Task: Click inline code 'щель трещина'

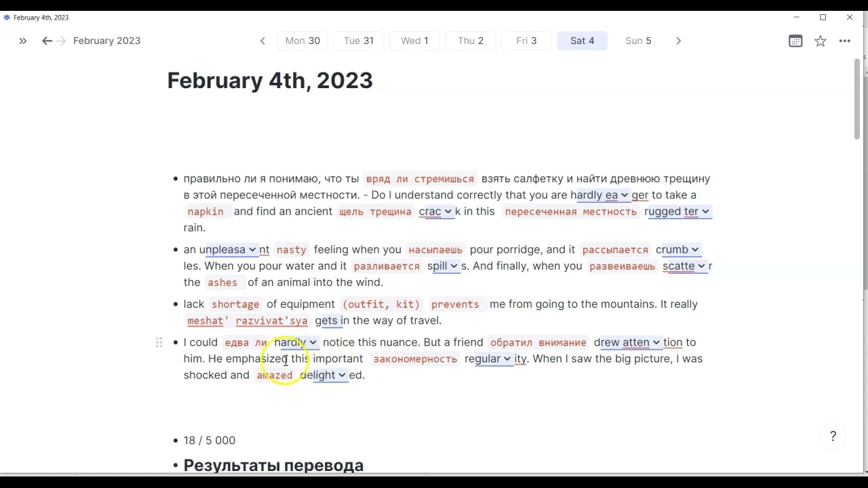Action: coord(375,211)
